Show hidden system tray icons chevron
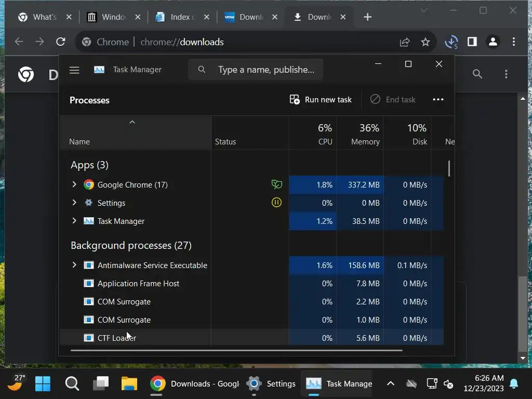532x399 pixels. (x=391, y=383)
